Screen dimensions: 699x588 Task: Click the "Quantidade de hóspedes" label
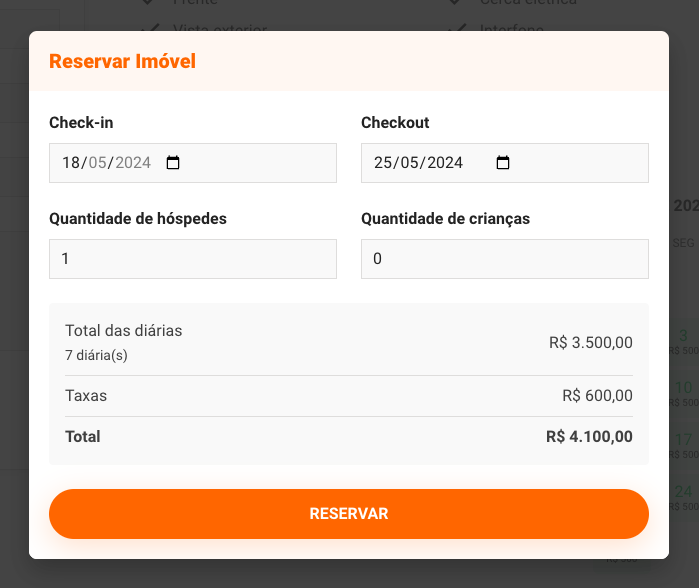click(x=138, y=219)
